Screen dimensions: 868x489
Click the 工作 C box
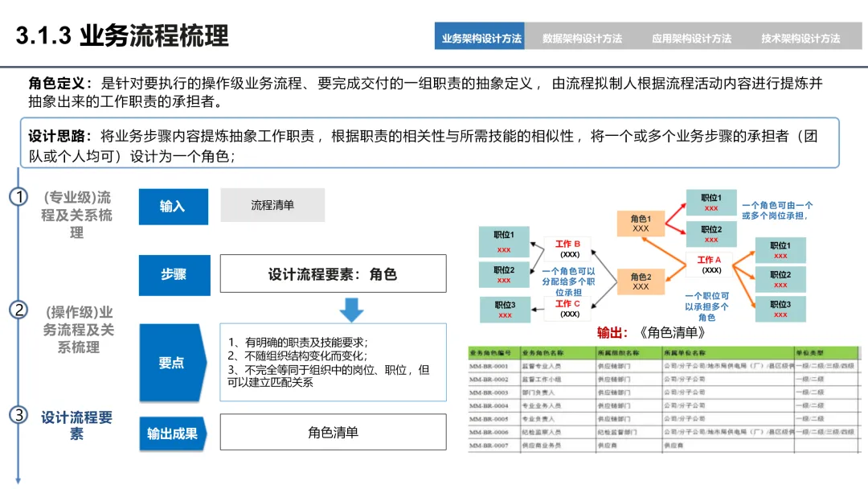[x=568, y=309]
